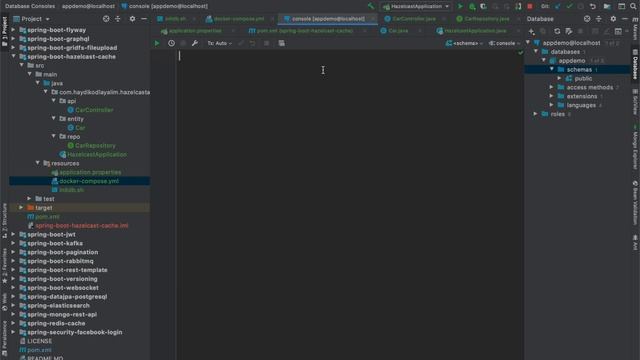Build project with the hammer icon
Viewport: 640px width, 360px height.
(371, 6)
